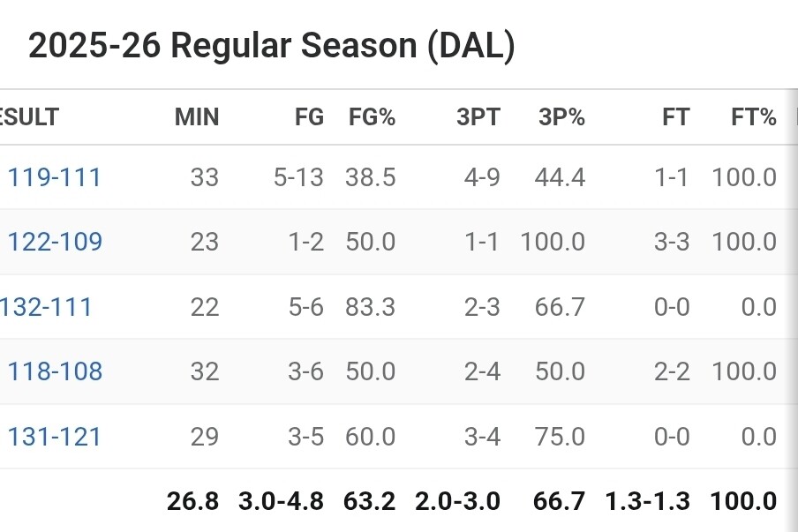
Task: Open the 132-111 game result link
Action: click(46, 307)
